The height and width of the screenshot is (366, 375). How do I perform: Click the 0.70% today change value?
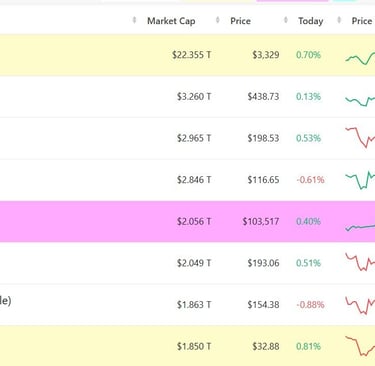308,55
